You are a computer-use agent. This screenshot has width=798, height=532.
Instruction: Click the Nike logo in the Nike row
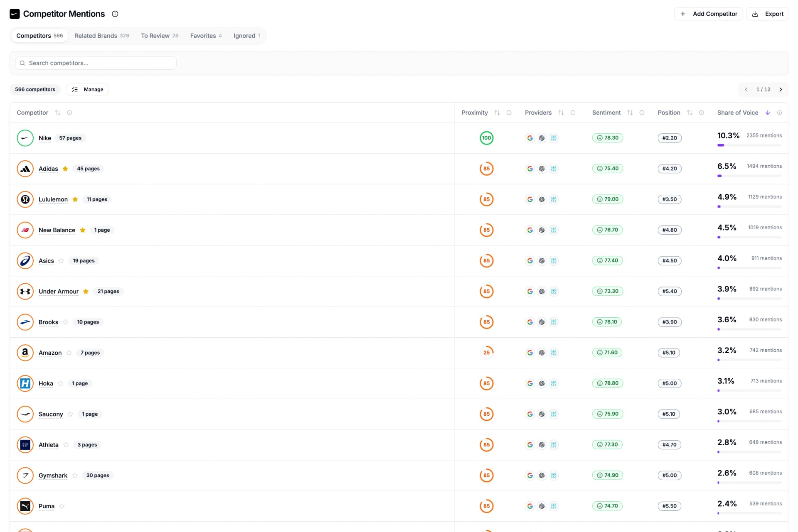pyautogui.click(x=25, y=138)
